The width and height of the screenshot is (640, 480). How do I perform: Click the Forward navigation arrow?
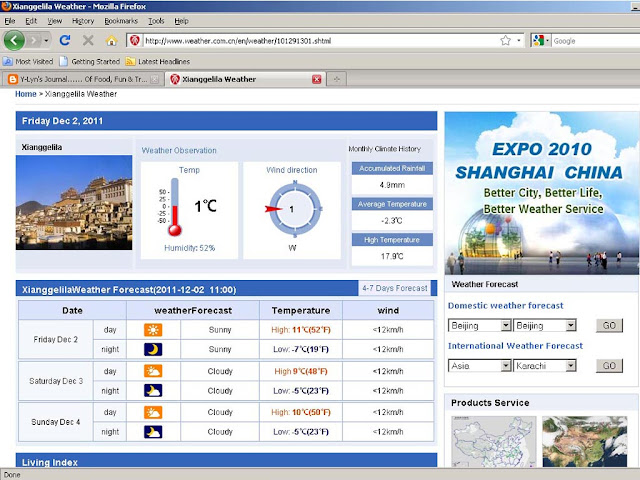pyautogui.click(x=34, y=40)
